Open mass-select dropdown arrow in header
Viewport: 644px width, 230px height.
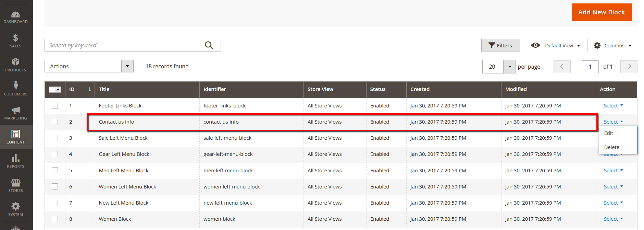click(x=58, y=90)
